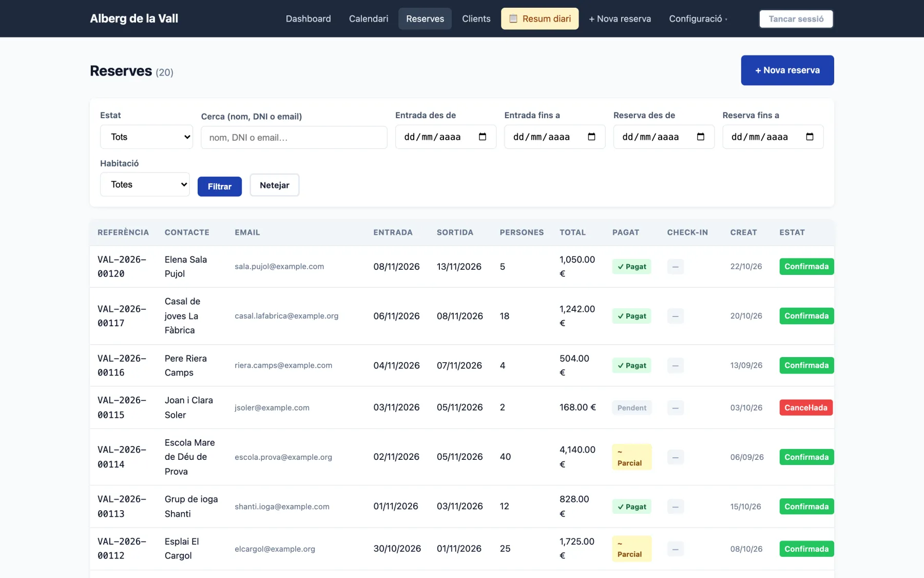The image size is (924, 578).
Task: Clear filters with the Netejar button
Action: pyautogui.click(x=275, y=185)
